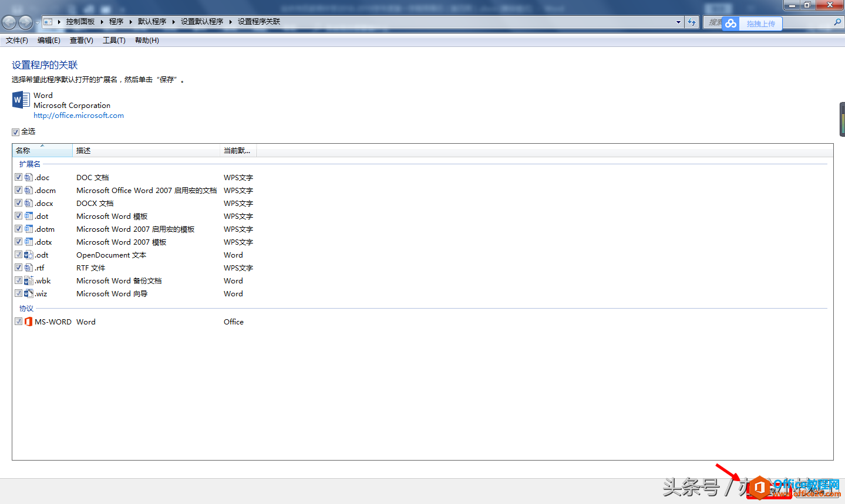Toggle the .dotm extension checkbox
This screenshot has height=504, width=845.
(18, 229)
